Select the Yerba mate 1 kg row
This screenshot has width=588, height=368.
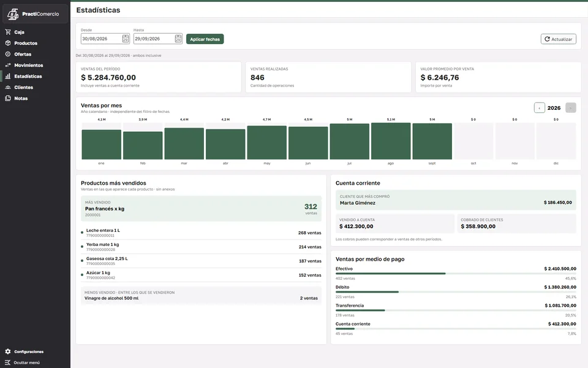click(201, 247)
